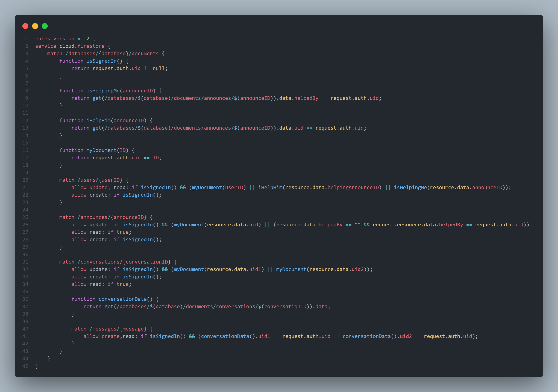The width and height of the screenshot is (558, 392).
Task: Select the isSignedIn function name
Action: [102, 61]
